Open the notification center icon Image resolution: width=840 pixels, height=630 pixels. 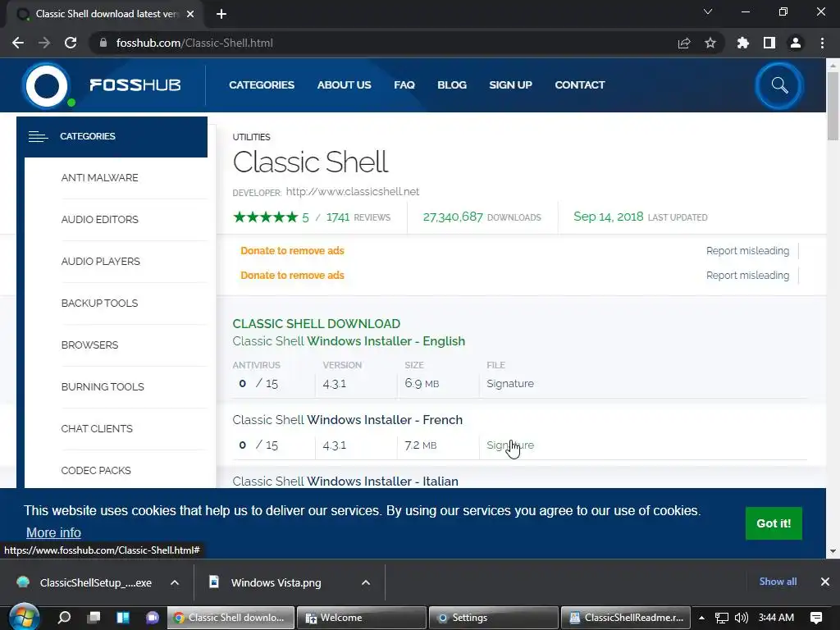tap(816, 618)
